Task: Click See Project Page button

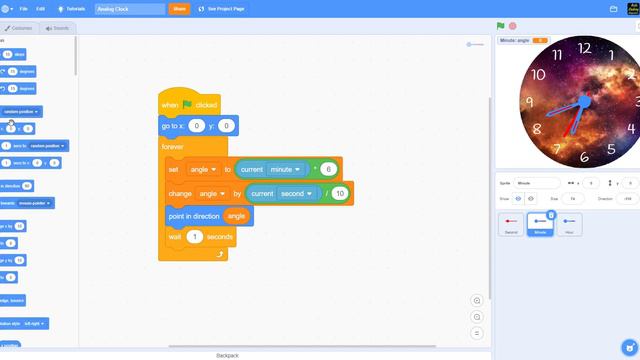Action: 221,9
